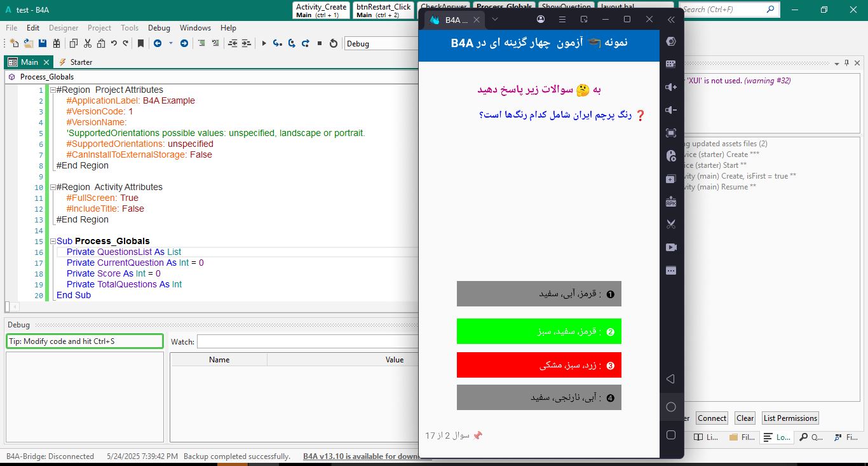The image size is (868, 466).
Task: Click emulator keyboard mapping icon
Action: pyautogui.click(x=671, y=64)
